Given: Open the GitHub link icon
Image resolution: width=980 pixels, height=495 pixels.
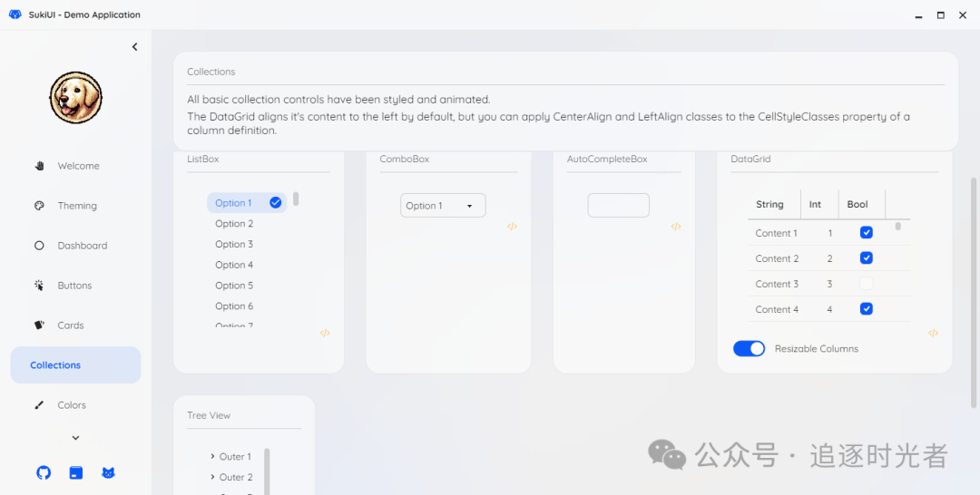Looking at the screenshot, I should pyautogui.click(x=43, y=472).
